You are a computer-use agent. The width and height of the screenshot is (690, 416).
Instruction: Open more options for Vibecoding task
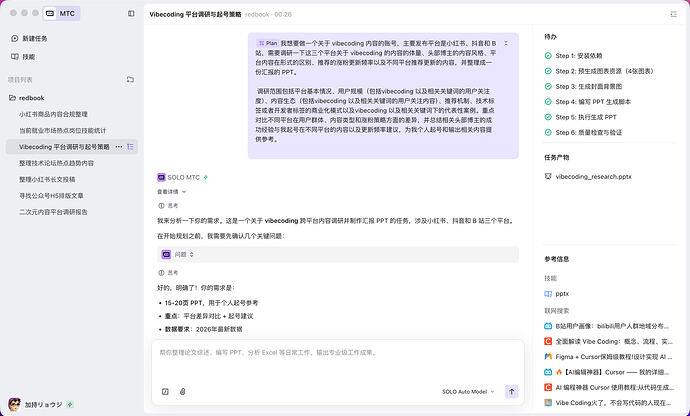pos(119,147)
